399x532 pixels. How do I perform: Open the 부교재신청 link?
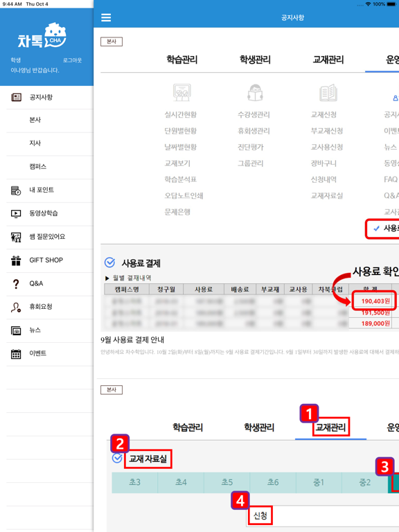[x=327, y=131]
